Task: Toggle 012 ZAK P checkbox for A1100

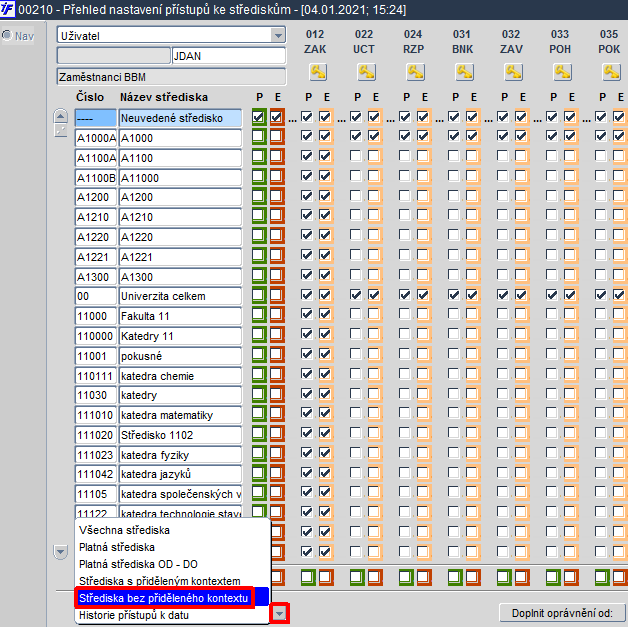Action: 307,155
